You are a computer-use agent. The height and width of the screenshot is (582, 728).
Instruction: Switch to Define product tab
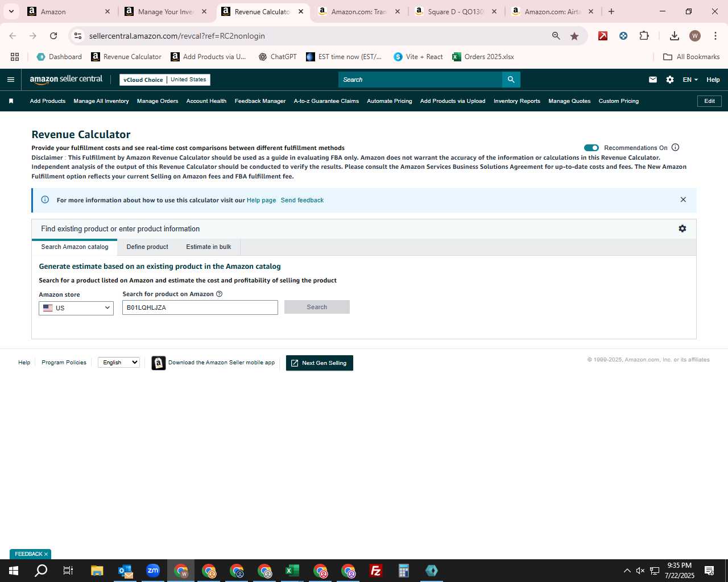[x=147, y=247]
